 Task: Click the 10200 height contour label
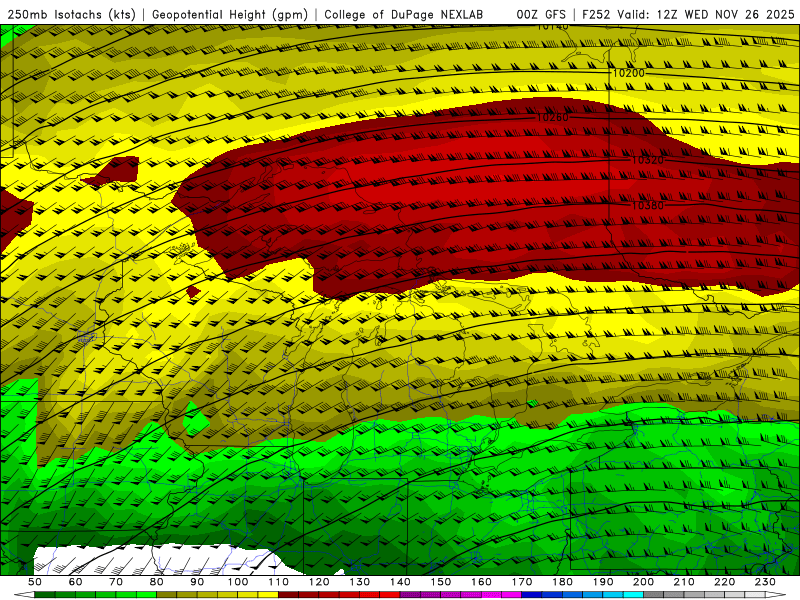[629, 73]
